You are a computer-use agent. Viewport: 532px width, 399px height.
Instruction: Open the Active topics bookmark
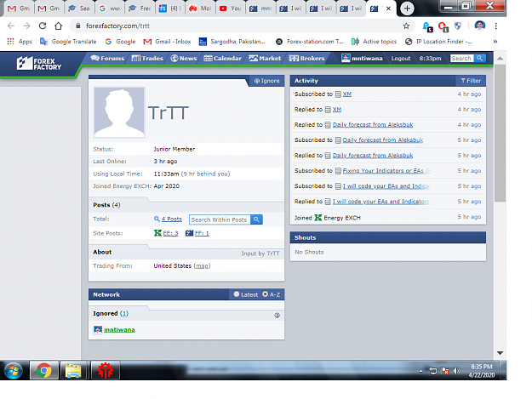[x=375, y=42]
